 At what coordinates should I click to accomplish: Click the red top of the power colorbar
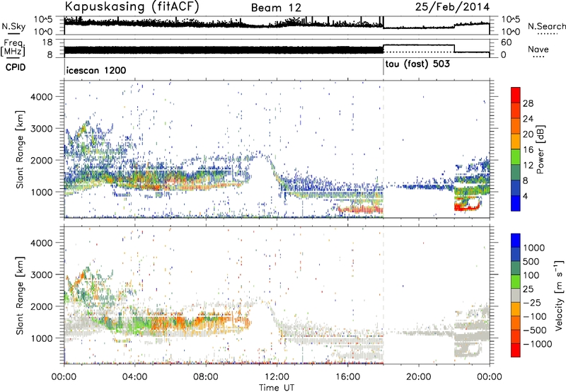click(x=516, y=93)
